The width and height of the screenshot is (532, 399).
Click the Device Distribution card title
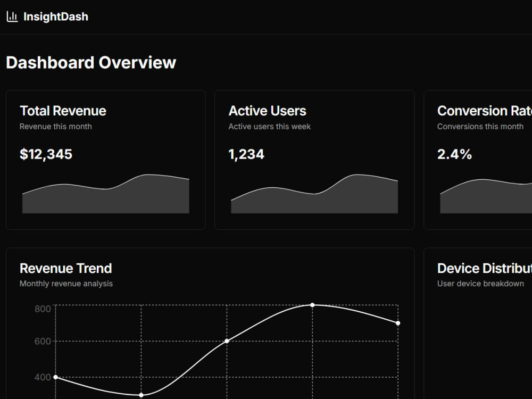[485, 268]
